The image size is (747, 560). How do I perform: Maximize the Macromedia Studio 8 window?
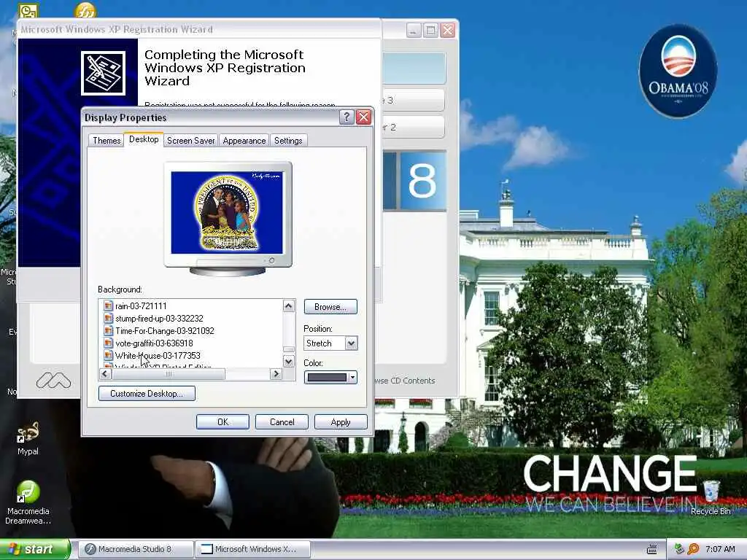[430, 31]
